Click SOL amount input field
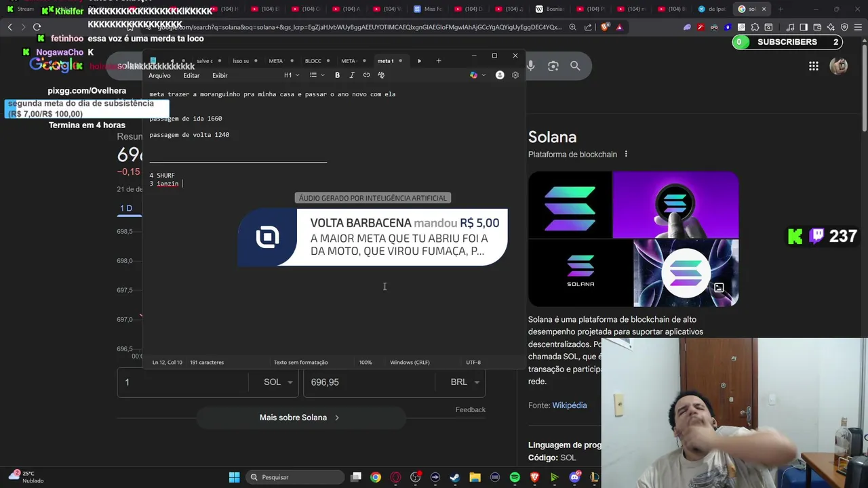 (x=183, y=382)
